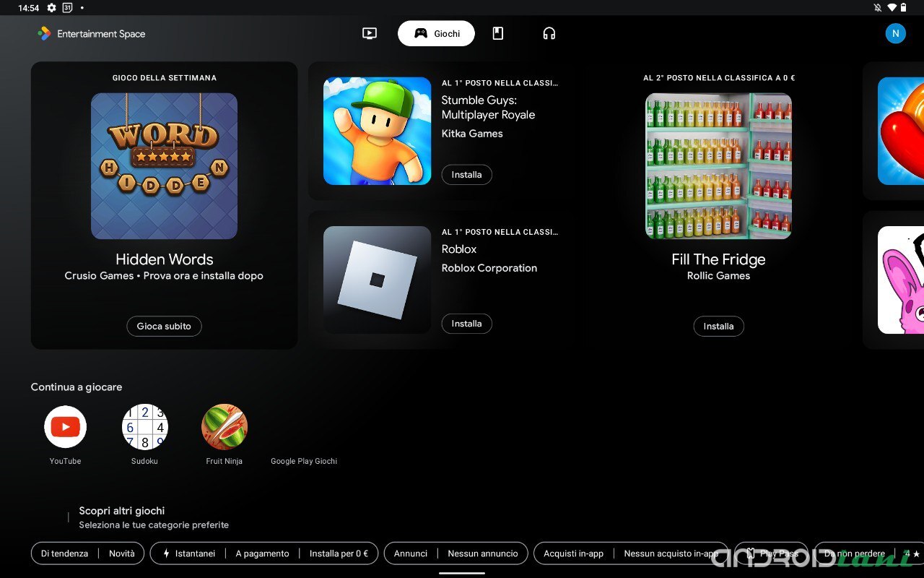
Task: Tap the Gioca subito button
Action: click(x=164, y=326)
